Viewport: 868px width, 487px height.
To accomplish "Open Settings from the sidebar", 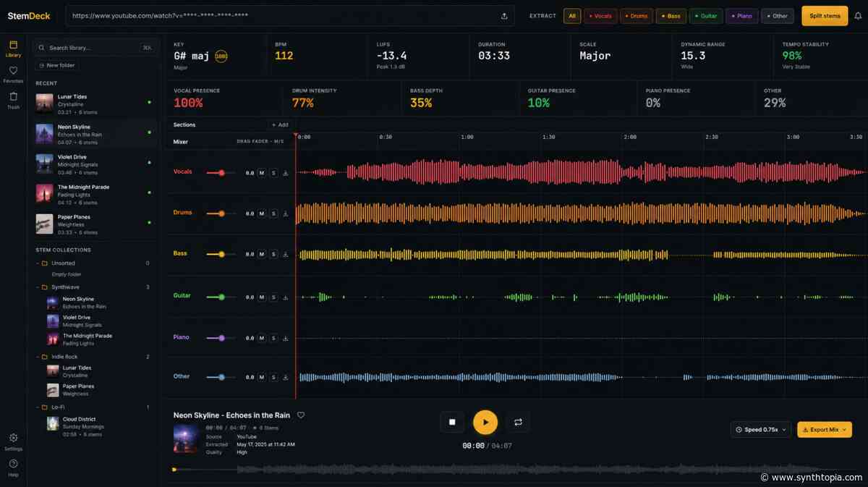I will tap(13, 441).
